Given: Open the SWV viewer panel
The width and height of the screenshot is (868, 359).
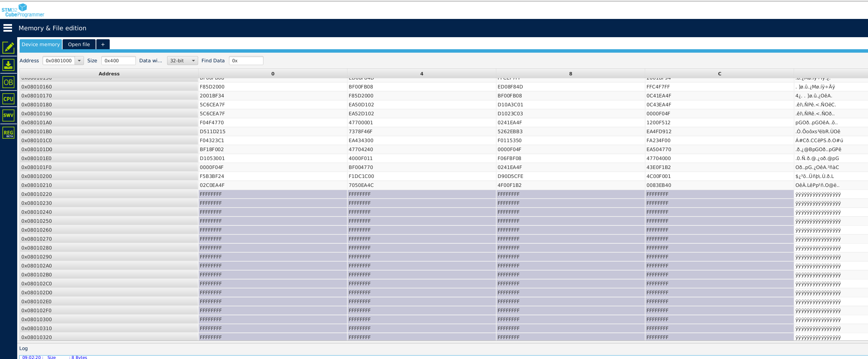Looking at the screenshot, I should pyautogui.click(x=9, y=115).
